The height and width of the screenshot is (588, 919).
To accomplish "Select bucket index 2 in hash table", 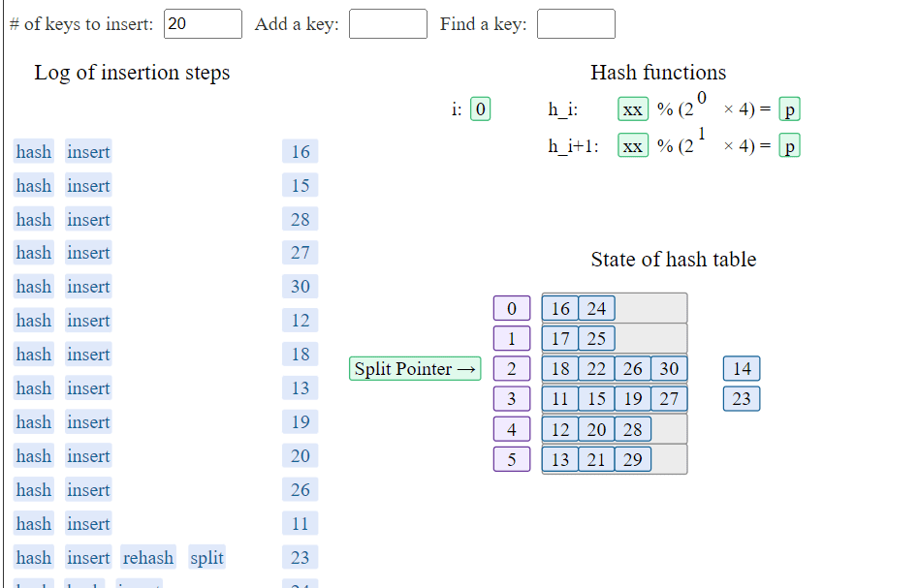I will [512, 369].
